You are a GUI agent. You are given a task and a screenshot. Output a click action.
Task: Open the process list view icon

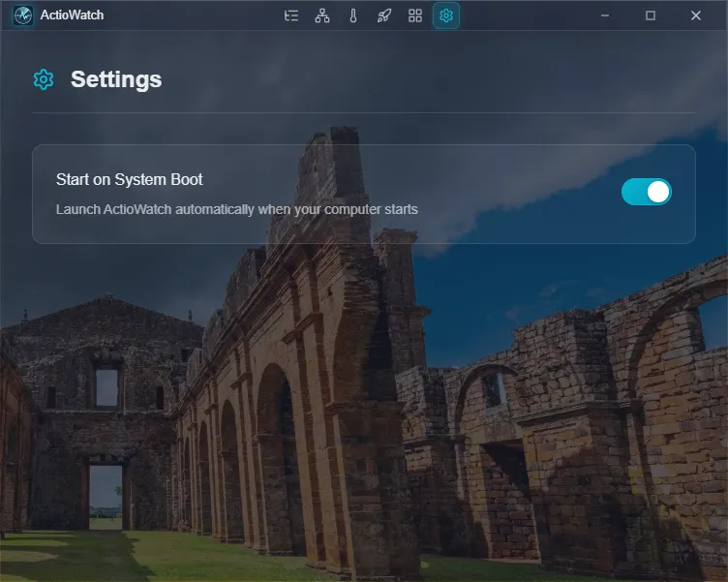pos(291,15)
